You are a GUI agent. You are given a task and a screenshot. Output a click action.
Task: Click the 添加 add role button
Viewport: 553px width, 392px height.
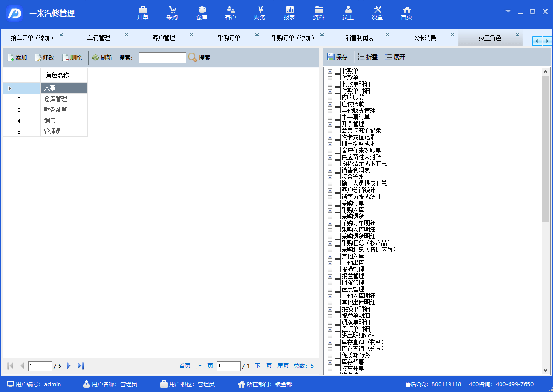click(17, 58)
